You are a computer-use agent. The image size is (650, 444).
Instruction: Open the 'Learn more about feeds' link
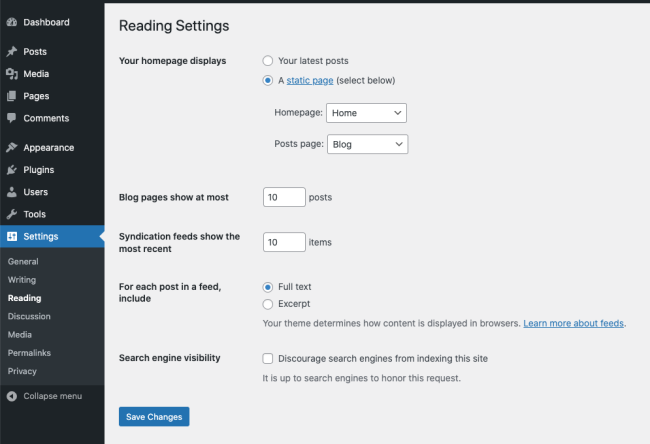[x=573, y=324]
